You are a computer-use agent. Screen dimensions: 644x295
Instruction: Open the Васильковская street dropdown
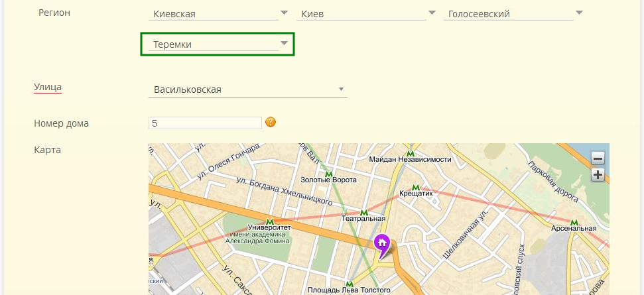[x=248, y=89]
